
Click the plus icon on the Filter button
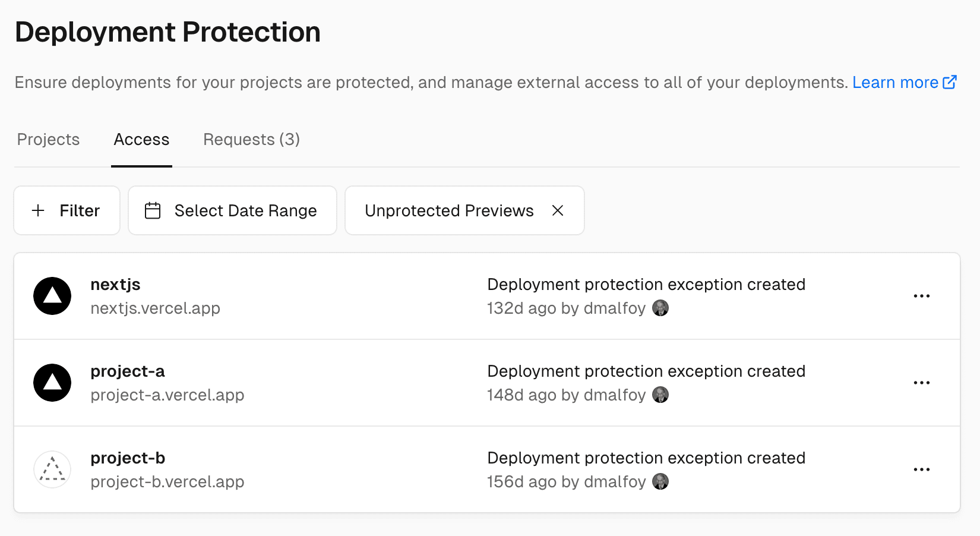(38, 210)
